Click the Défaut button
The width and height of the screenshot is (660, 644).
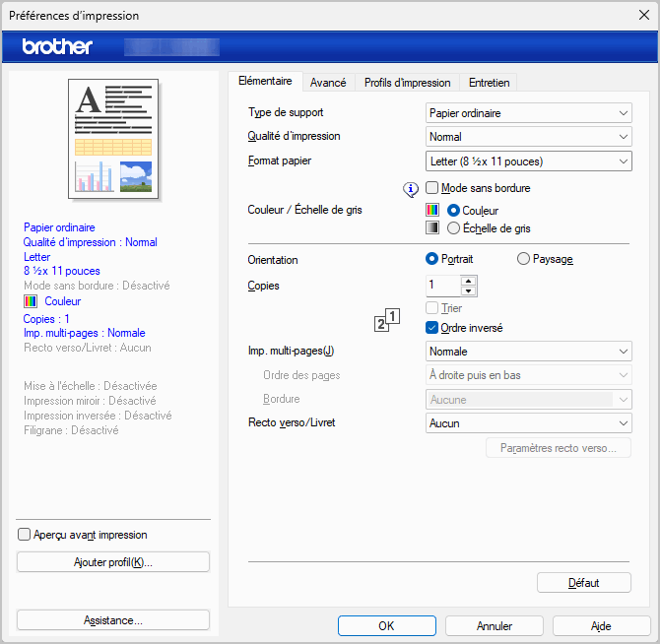pyautogui.click(x=583, y=583)
